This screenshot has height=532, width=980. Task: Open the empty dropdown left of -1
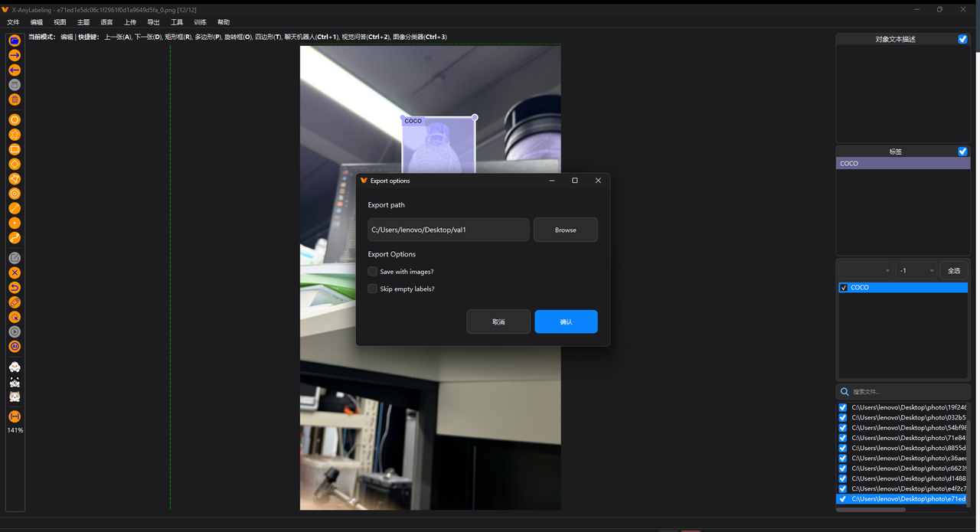pyautogui.click(x=865, y=271)
